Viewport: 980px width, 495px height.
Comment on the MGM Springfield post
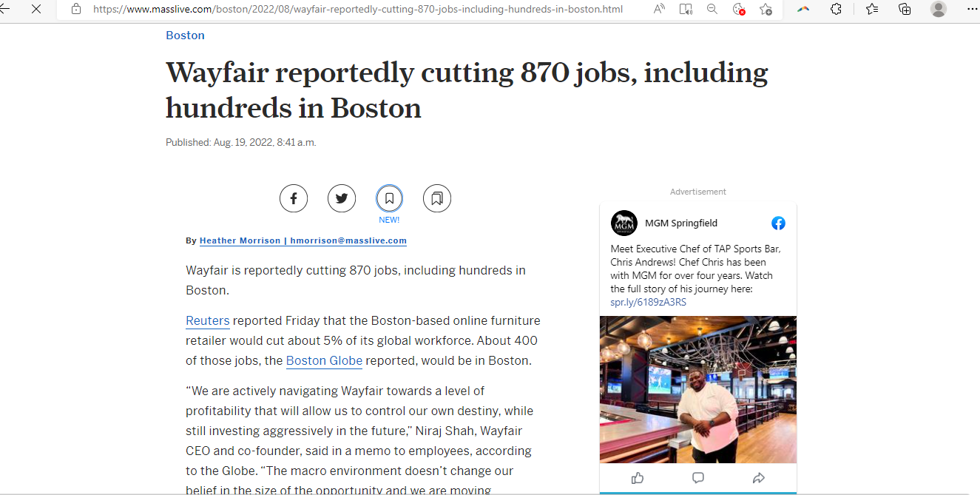pyautogui.click(x=698, y=478)
